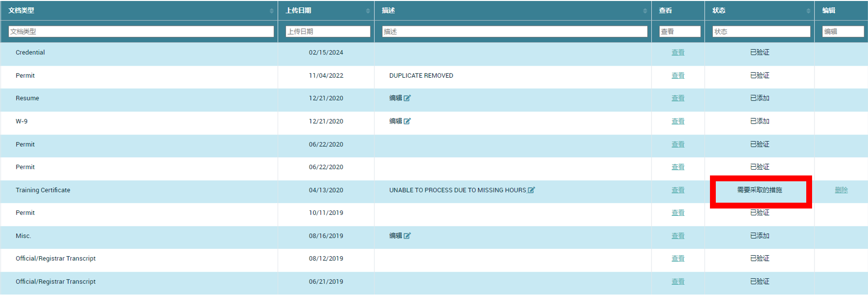
Task: Click the DUPLICATE REMOVED description
Action: [421, 76]
